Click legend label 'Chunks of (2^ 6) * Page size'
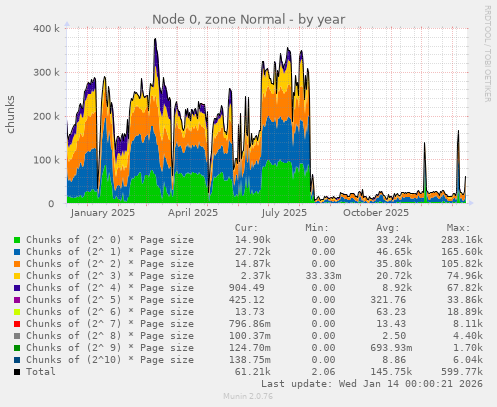This screenshot has height=407, width=497. click(110, 312)
